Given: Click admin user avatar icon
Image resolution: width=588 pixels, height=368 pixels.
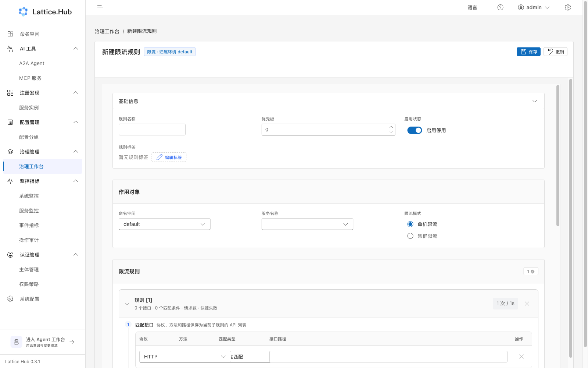Looking at the screenshot, I should (521, 7).
